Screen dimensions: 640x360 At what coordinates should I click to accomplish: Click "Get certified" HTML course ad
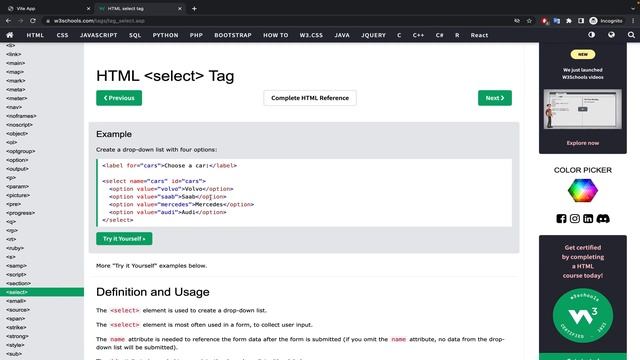click(x=582, y=261)
